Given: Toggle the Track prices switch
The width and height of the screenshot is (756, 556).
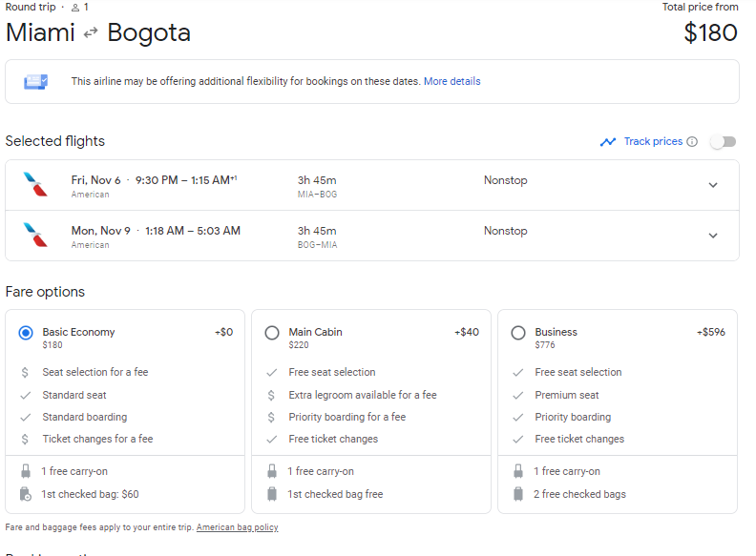Looking at the screenshot, I should coord(723,142).
